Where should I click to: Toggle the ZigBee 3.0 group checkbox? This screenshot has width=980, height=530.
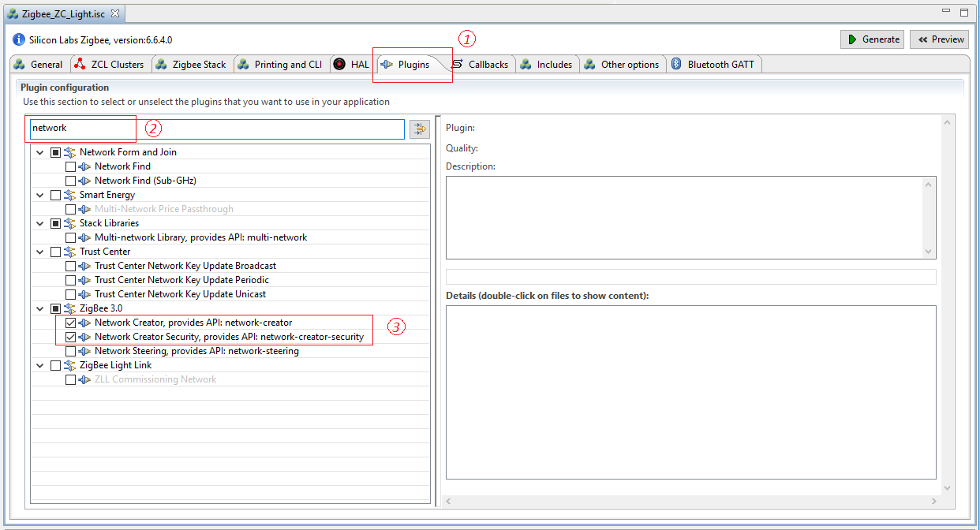55,308
